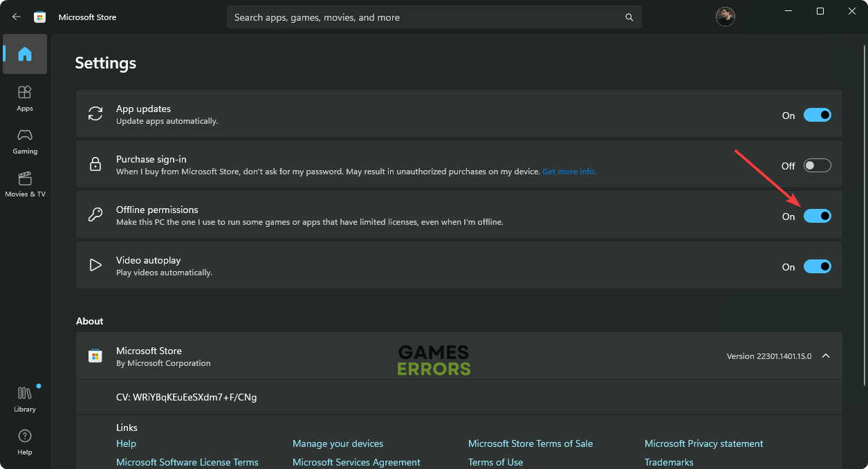The height and width of the screenshot is (469, 868).
Task: Go to the Home page in sidebar
Action: point(25,54)
